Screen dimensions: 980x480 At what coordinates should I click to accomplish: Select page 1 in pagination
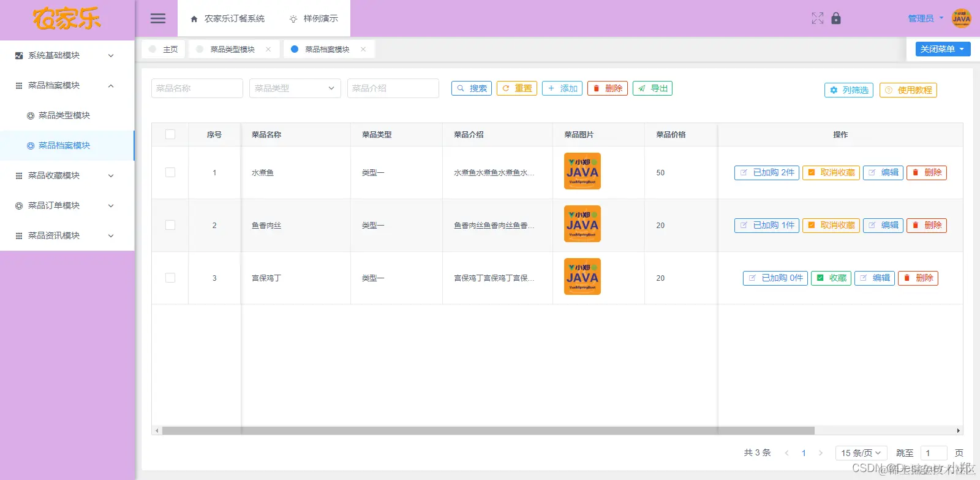[804, 453]
